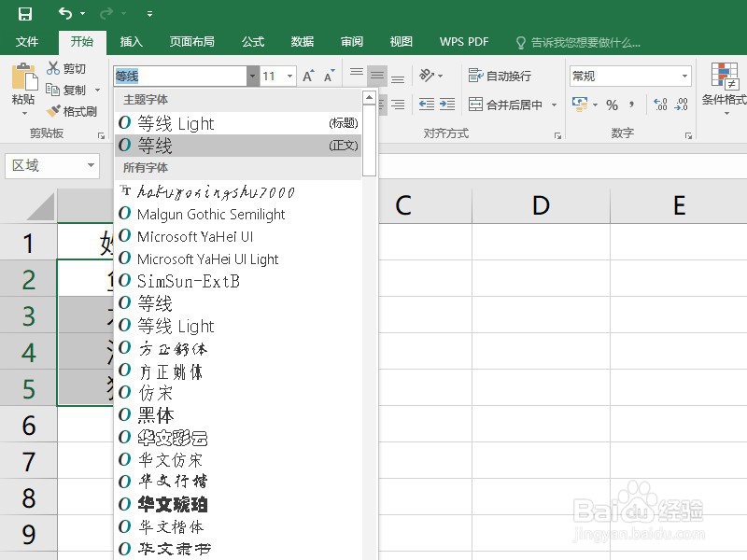The width and height of the screenshot is (747, 560).
Task: Click the accounting number format icon
Action: (579, 105)
